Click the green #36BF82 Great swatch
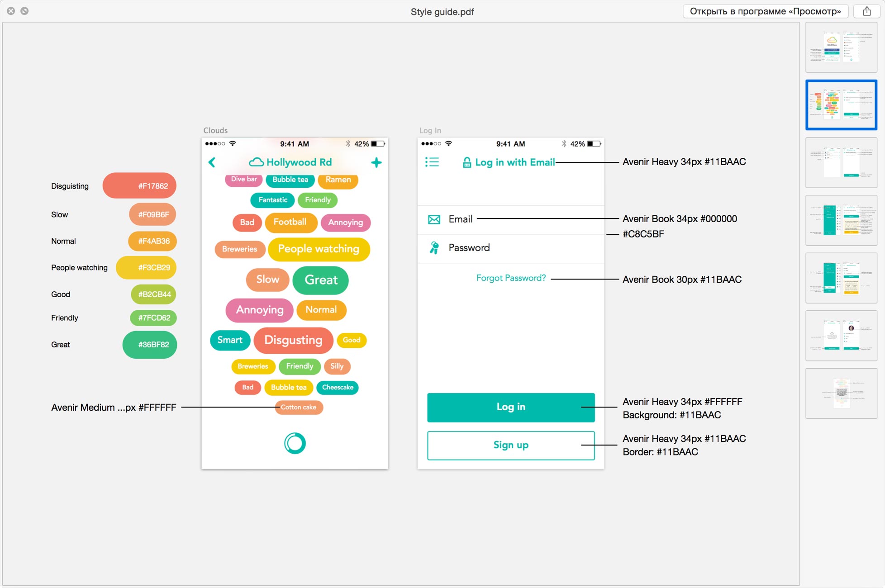 (x=149, y=345)
